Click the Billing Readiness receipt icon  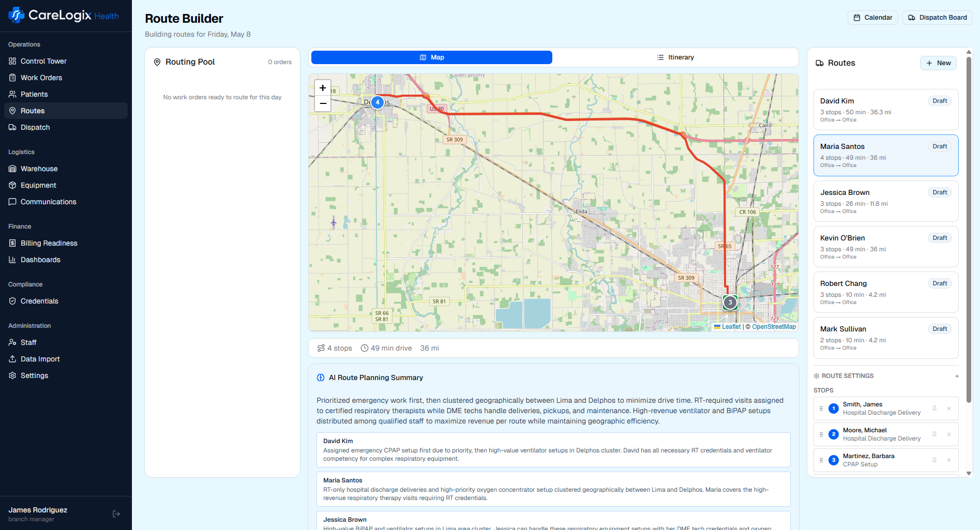[x=12, y=243]
